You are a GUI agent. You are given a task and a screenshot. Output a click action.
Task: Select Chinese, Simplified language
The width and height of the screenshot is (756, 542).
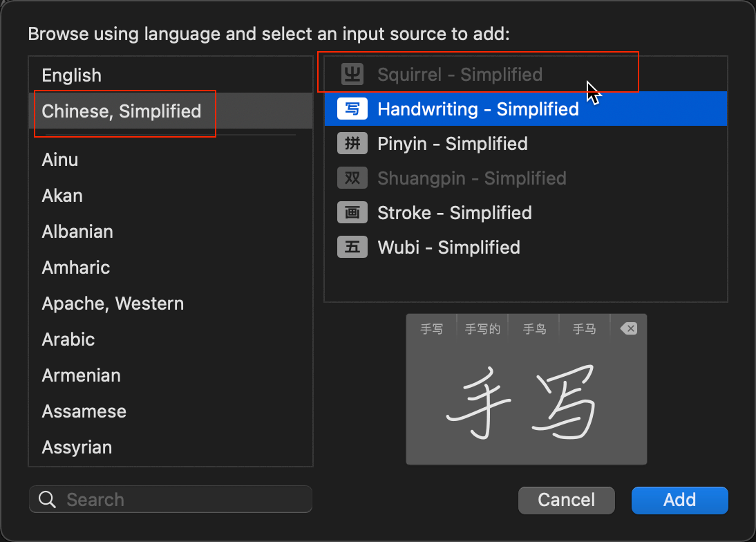coord(122,111)
